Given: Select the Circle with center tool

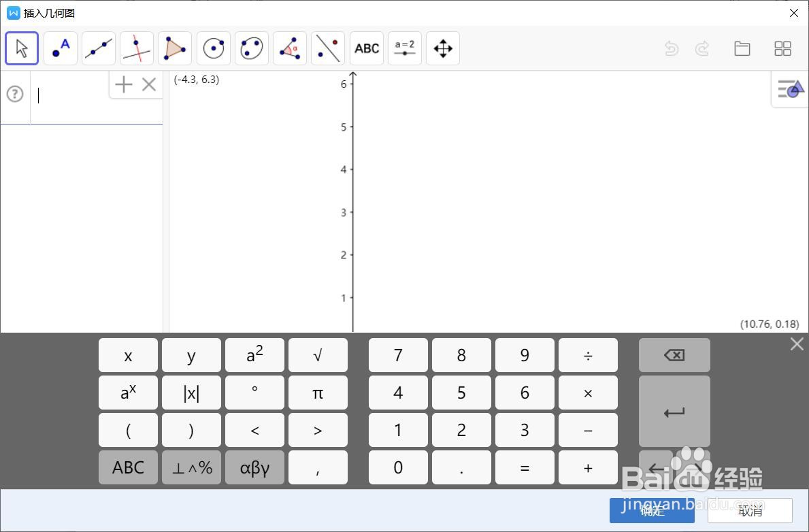Looking at the screenshot, I should click(214, 48).
